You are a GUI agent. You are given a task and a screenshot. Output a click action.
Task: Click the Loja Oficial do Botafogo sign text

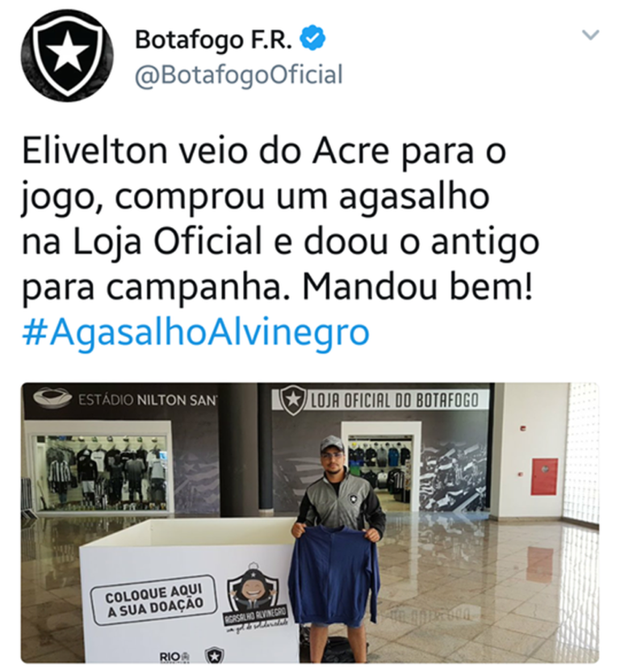(x=394, y=401)
